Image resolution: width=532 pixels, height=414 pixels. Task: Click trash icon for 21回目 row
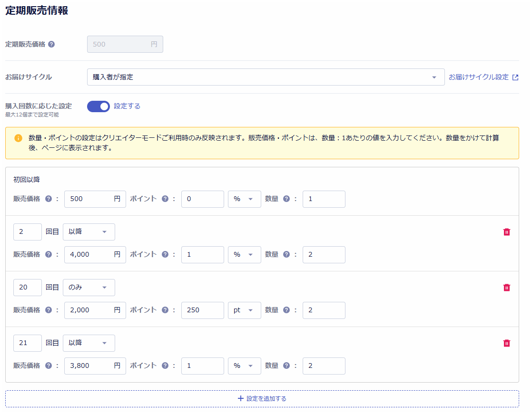coord(506,343)
